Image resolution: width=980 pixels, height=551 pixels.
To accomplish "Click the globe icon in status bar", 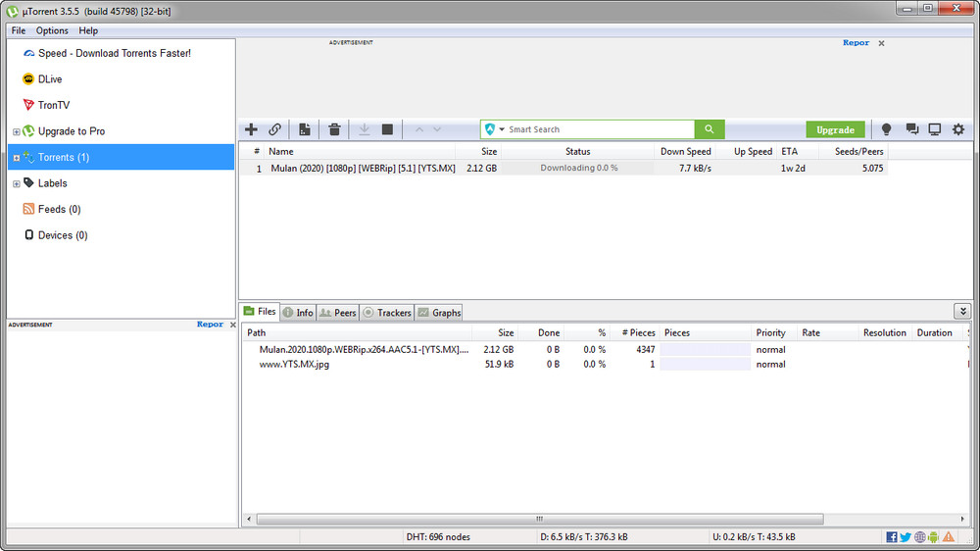I will click(920, 536).
